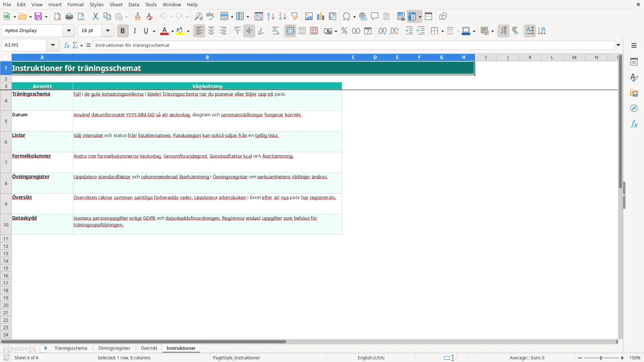
Task: Click the Copy icon
Action: pos(107,17)
